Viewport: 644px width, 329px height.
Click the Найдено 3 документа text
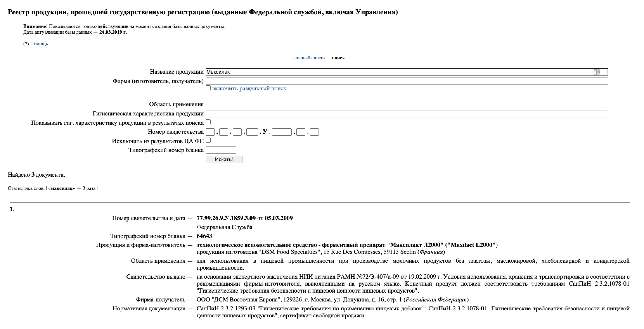[x=36, y=175]
